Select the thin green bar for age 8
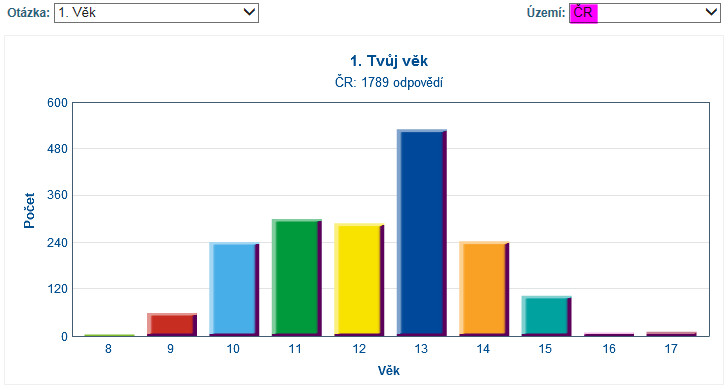The image size is (728, 390). 110,335
